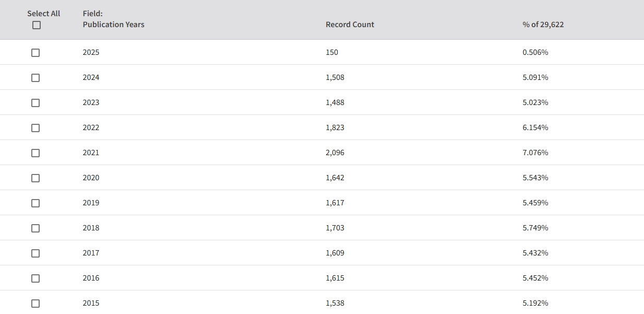This screenshot has height=314, width=644.
Task: Mark the 2022 publication year checkbox
Action: 35,128
